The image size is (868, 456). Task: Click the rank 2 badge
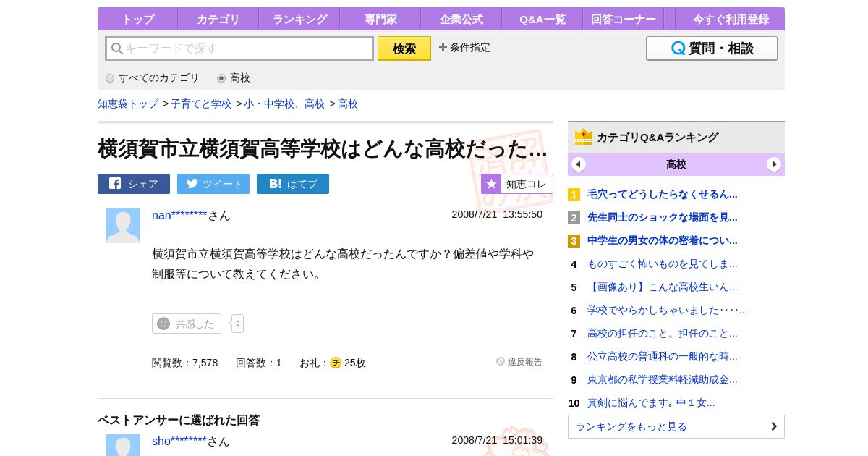coord(574,218)
